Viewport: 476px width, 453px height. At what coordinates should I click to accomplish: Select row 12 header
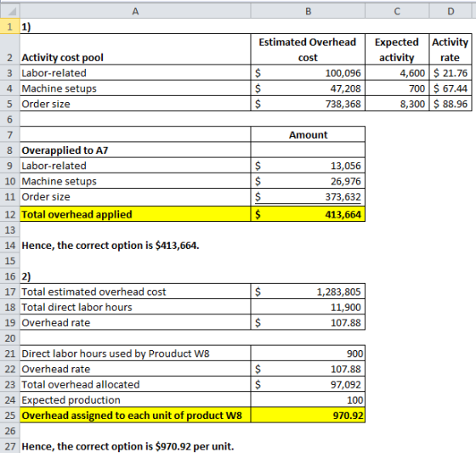click(x=10, y=214)
